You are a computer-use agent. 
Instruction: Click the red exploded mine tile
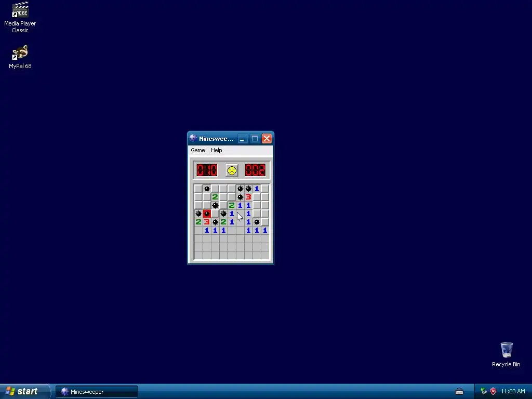[207, 214]
